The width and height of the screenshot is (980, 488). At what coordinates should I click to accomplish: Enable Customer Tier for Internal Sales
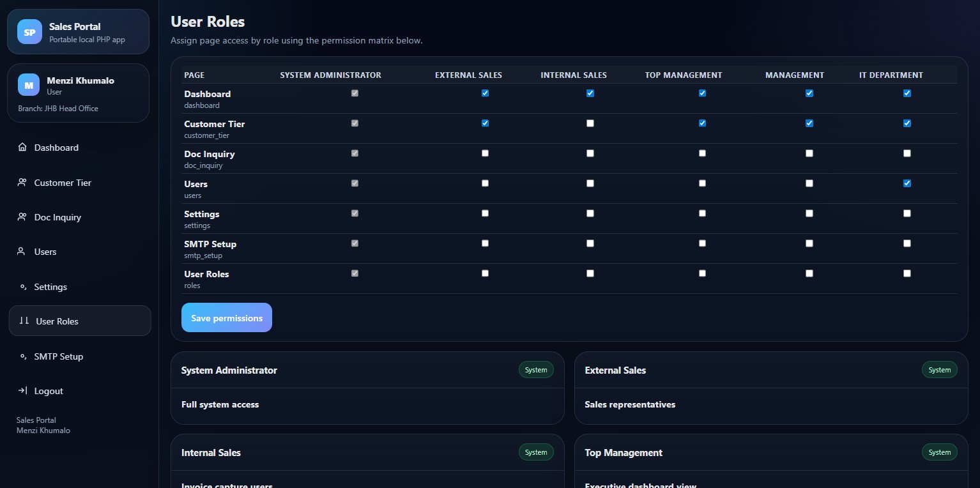[590, 123]
